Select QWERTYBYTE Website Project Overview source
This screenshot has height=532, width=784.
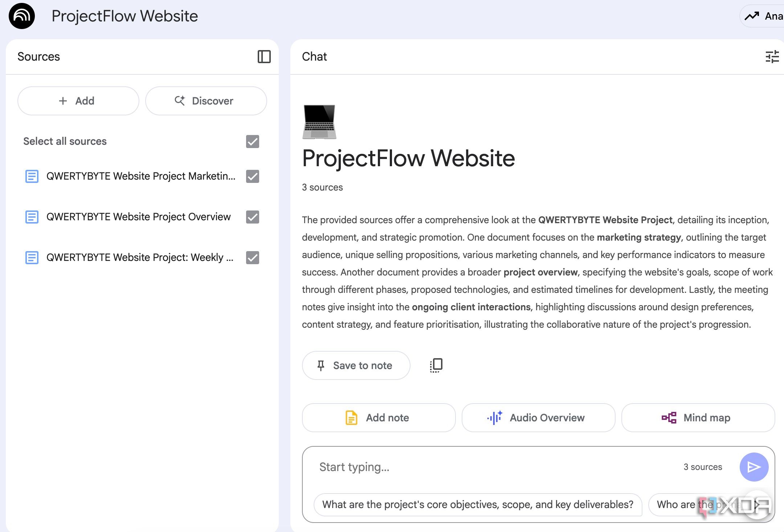pyautogui.click(x=139, y=217)
